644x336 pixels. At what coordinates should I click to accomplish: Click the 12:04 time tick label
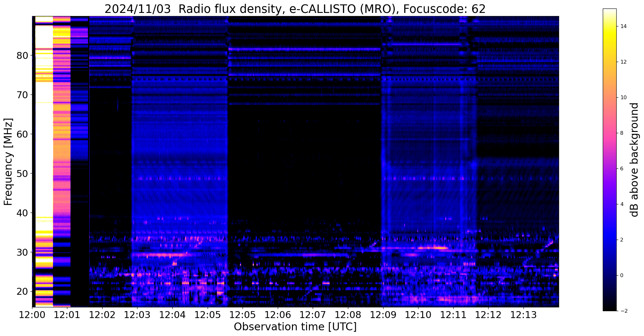tap(172, 315)
